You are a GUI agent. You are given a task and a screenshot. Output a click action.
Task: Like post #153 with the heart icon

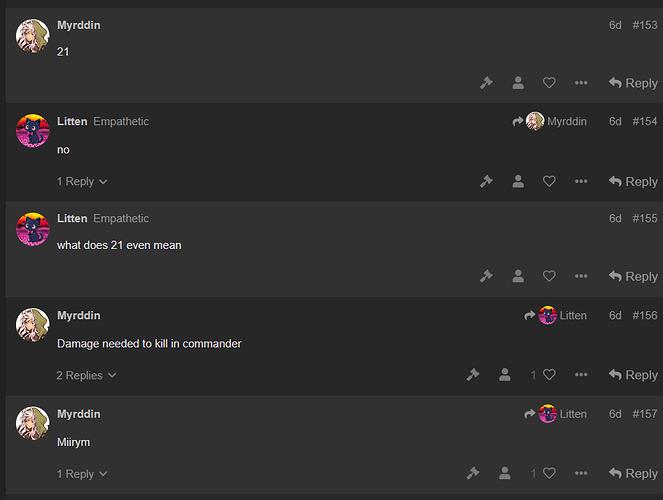[549, 83]
